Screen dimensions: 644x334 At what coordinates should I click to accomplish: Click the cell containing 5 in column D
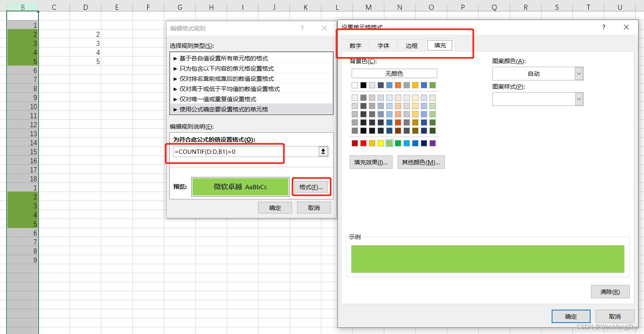(86, 61)
